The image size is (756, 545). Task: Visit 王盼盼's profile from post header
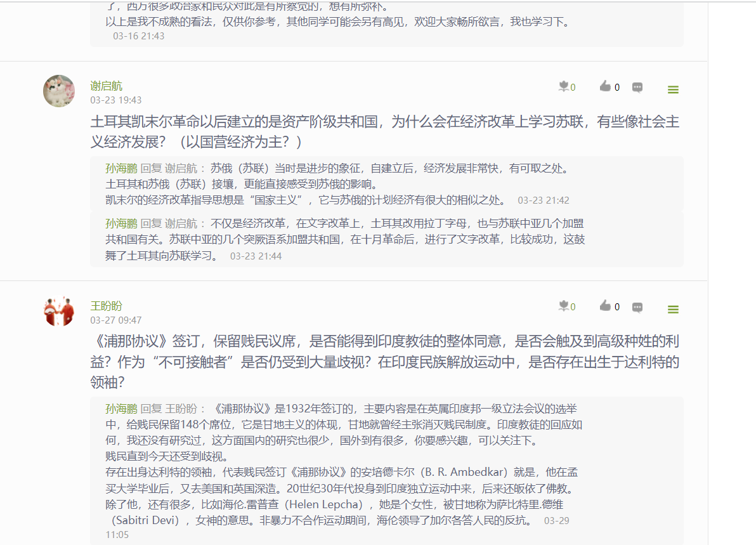click(x=106, y=306)
